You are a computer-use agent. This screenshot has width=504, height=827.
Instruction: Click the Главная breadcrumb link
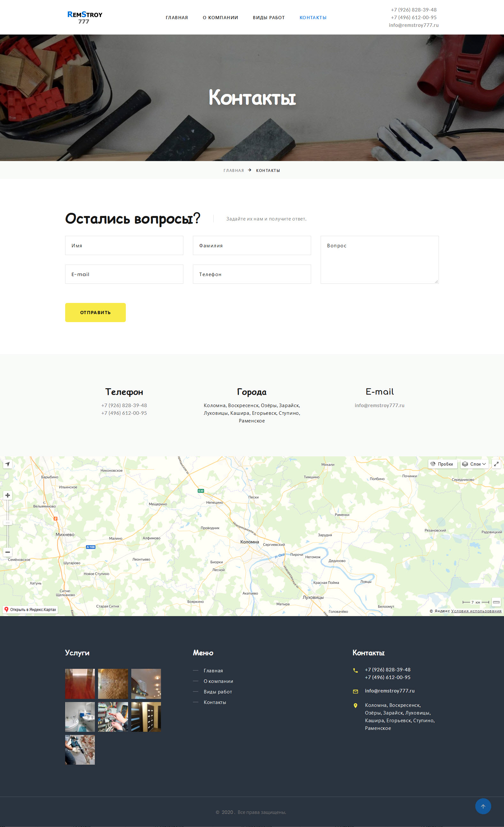coord(233,171)
